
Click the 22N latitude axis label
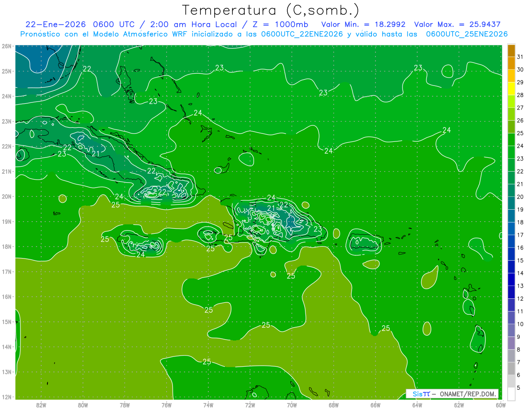tap(7, 146)
